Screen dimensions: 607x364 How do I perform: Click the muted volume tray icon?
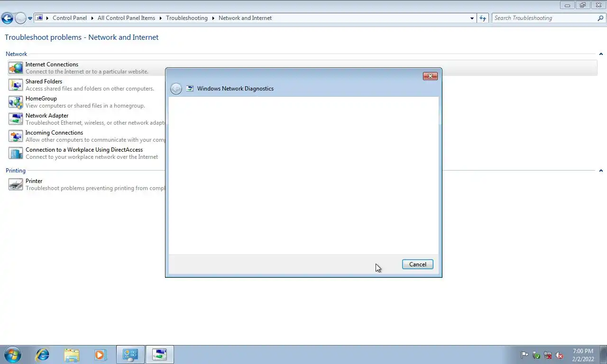coord(559,355)
